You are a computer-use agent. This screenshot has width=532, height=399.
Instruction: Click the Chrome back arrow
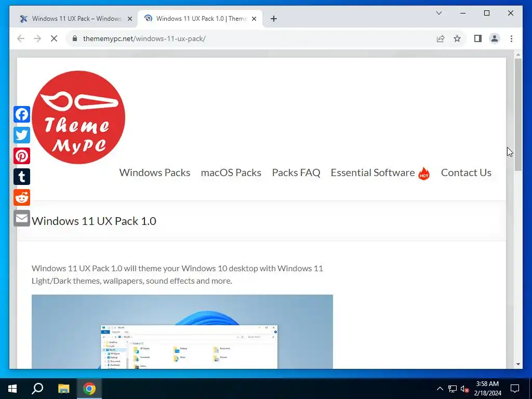click(21, 38)
